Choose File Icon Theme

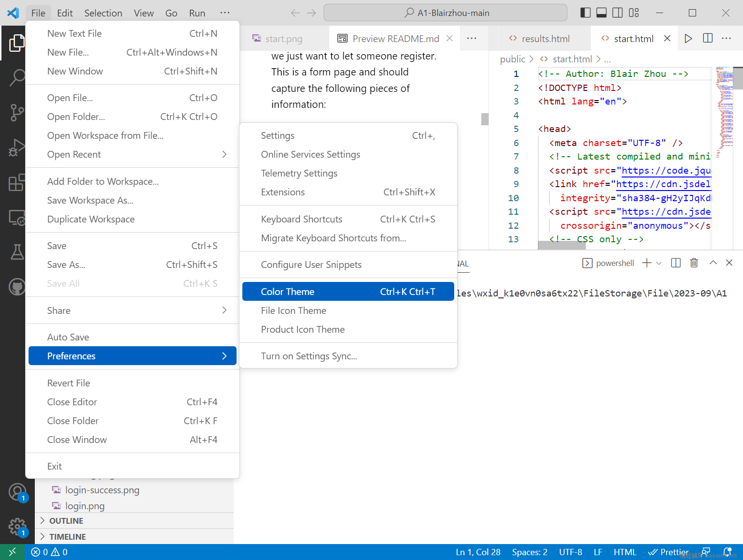coord(348,310)
